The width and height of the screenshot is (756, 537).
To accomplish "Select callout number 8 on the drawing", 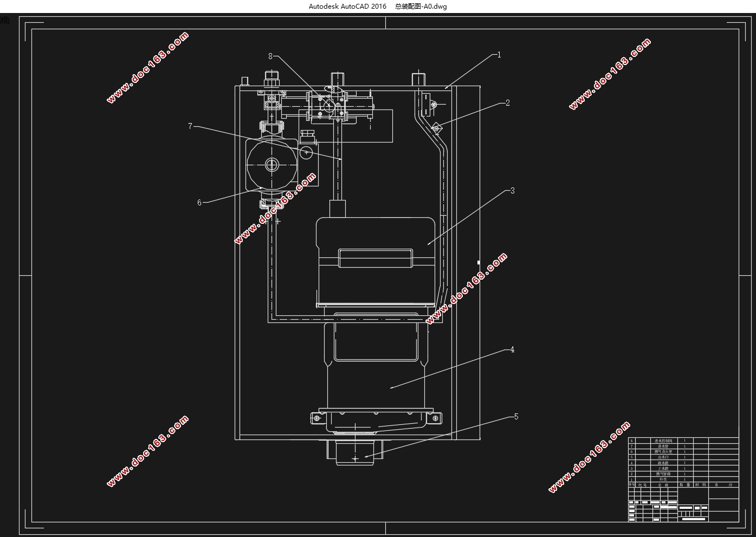I will pyautogui.click(x=270, y=56).
